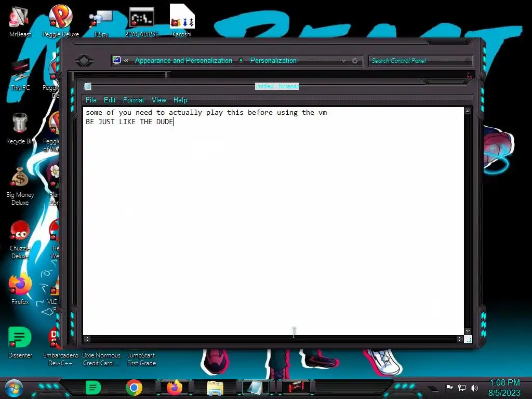
Task: Click the Control Panel back navigation button
Action: 84,61
